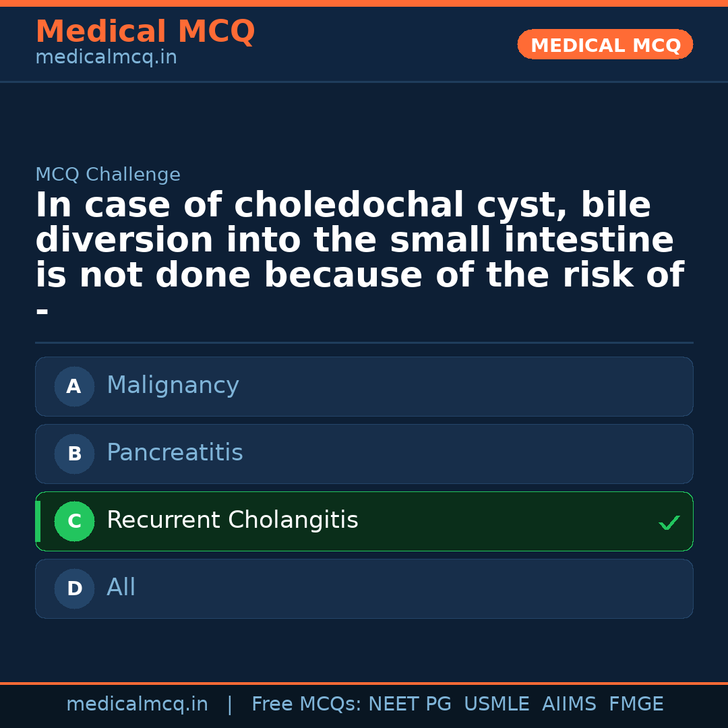Click the choledochal cyst question text
The height and width of the screenshot is (728, 728).
359,241
